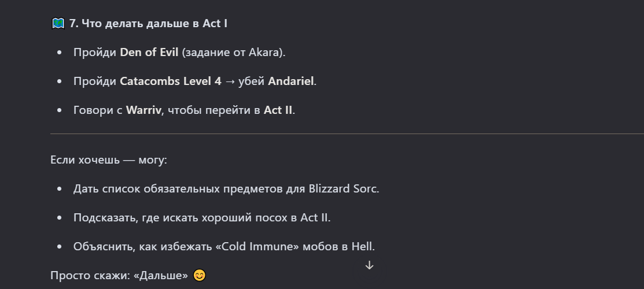Click bold 'Act II' in the Warriv line

(x=278, y=110)
